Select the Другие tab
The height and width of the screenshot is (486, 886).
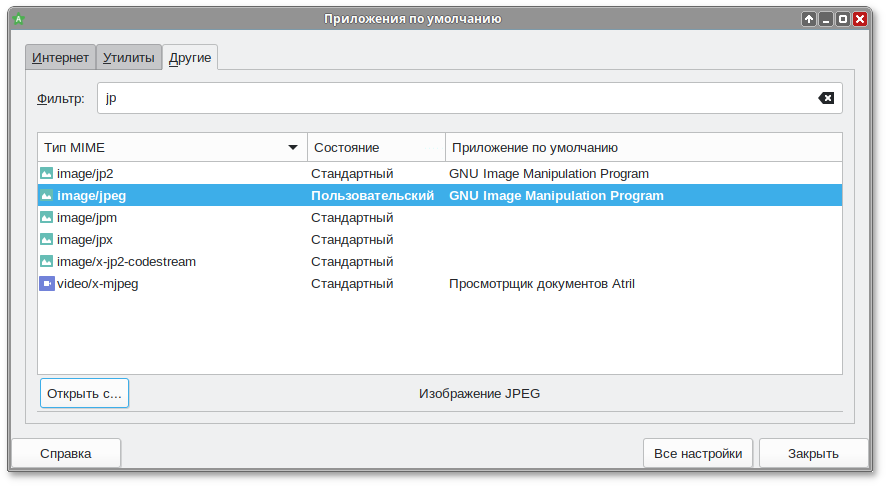pyautogui.click(x=190, y=58)
